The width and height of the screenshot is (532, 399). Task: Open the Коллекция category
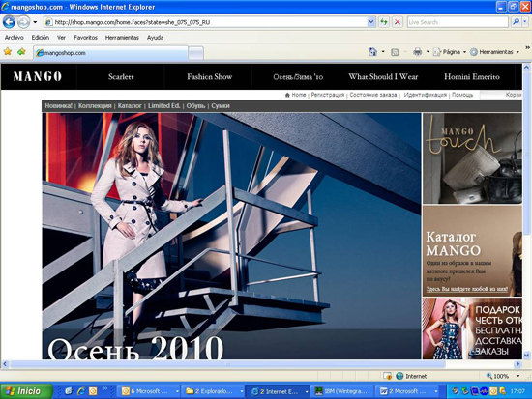click(95, 106)
